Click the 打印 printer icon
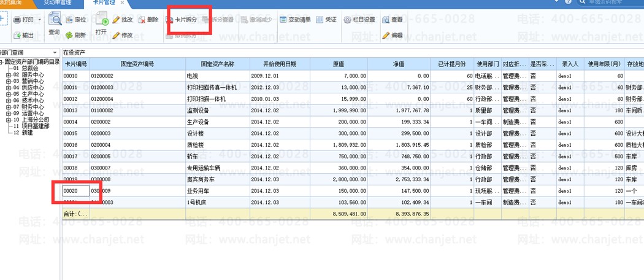This screenshot has width=644, height=280. click(x=17, y=20)
